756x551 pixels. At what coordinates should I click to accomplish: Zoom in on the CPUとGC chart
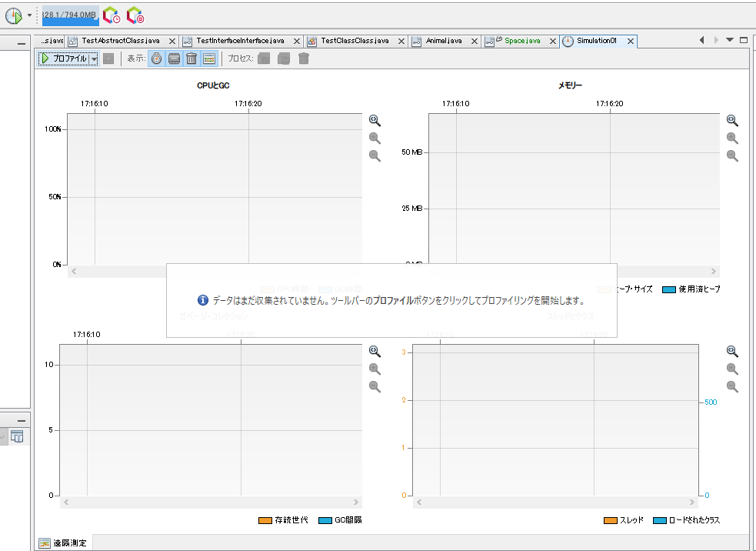(375, 138)
